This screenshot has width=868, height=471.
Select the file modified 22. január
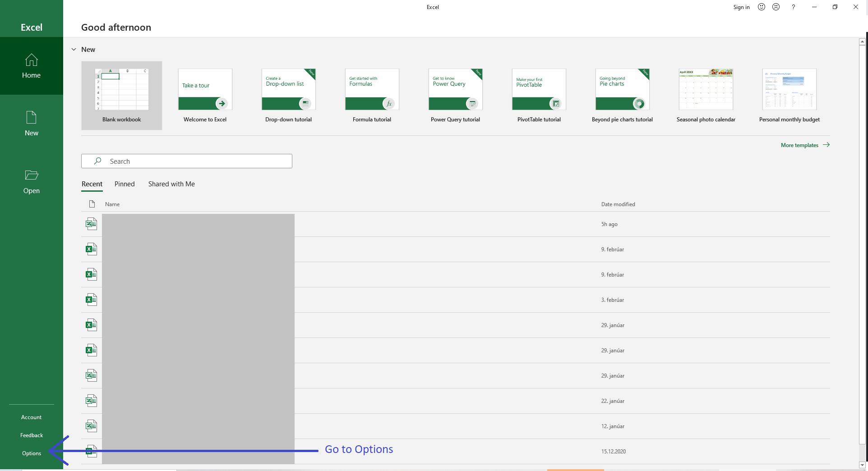point(456,401)
